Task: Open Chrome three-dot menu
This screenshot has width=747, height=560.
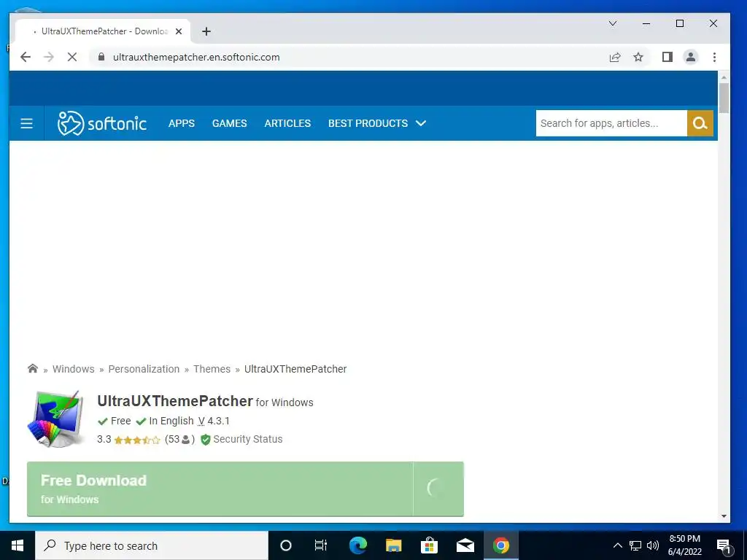Action: tap(714, 57)
